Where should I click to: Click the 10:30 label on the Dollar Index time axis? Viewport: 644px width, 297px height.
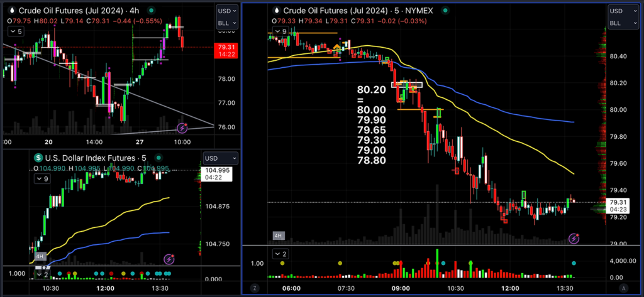point(50,288)
